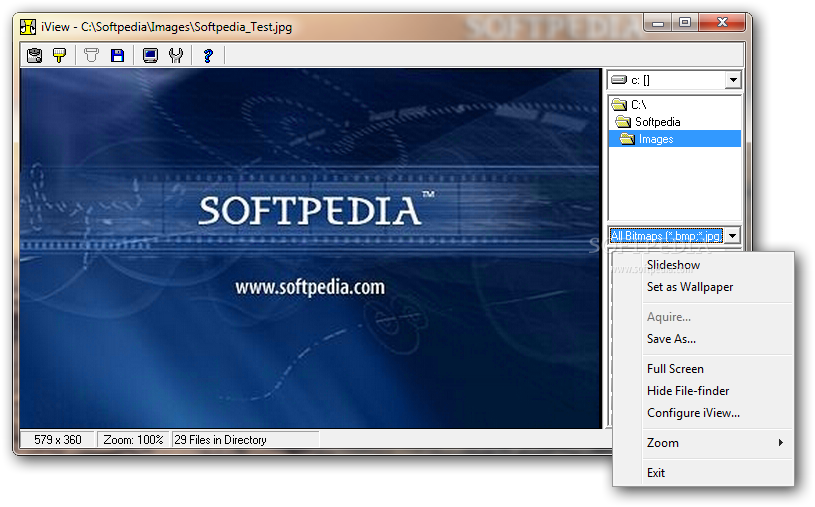Maximize the iView window
Viewport: 815px width, 507px height.
pos(685,22)
